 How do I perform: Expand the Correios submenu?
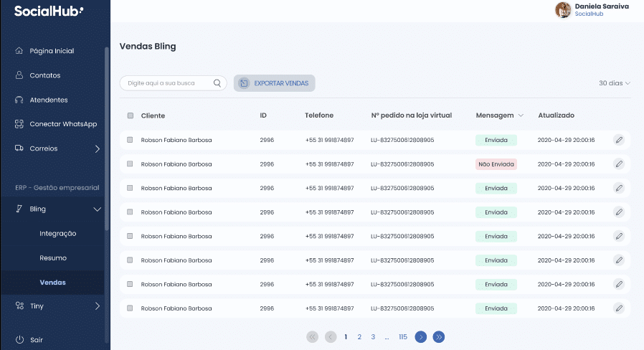(98, 148)
